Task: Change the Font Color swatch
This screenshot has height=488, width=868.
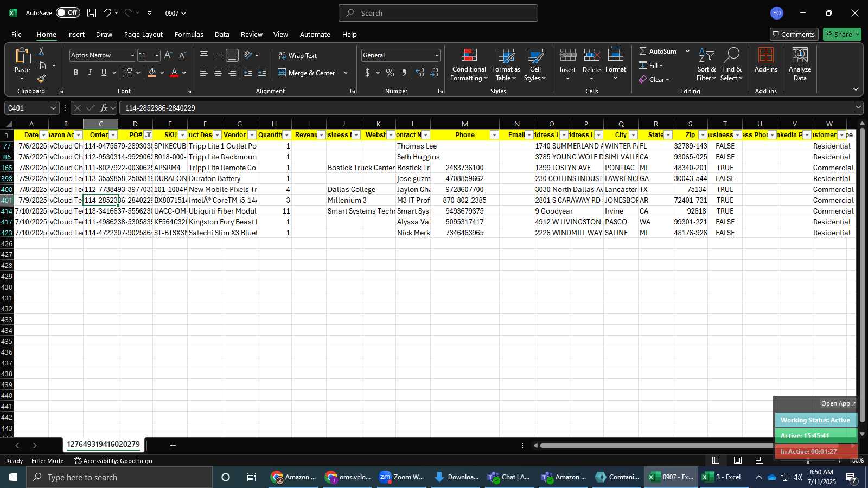Action: tap(174, 73)
